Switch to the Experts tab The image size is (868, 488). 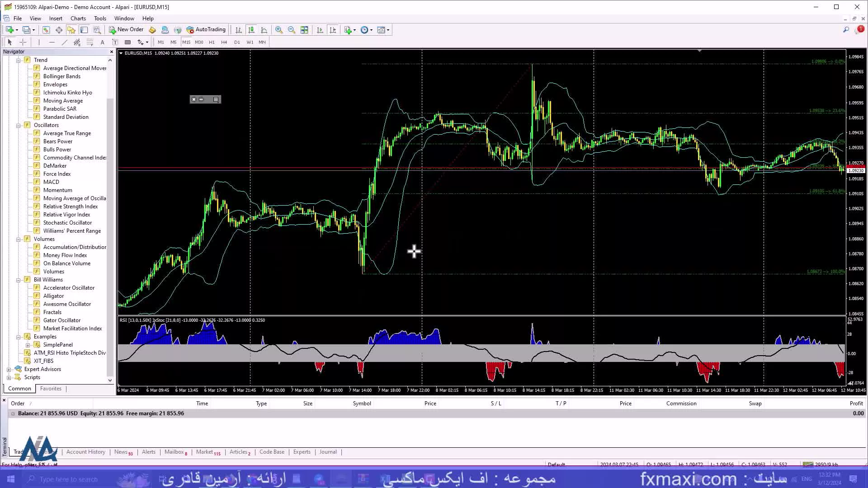coord(302,452)
